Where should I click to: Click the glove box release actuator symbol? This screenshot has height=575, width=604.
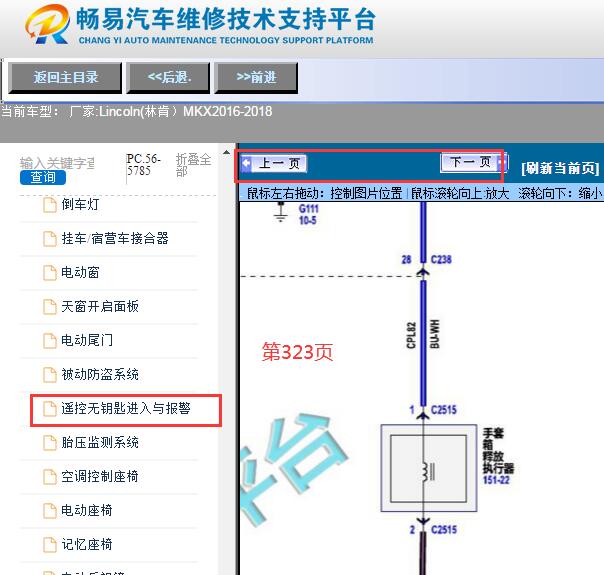pyautogui.click(x=429, y=468)
